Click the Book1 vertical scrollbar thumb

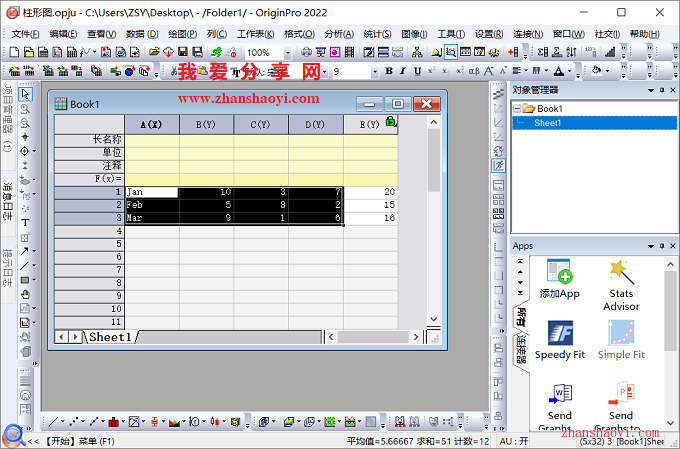tap(433, 161)
